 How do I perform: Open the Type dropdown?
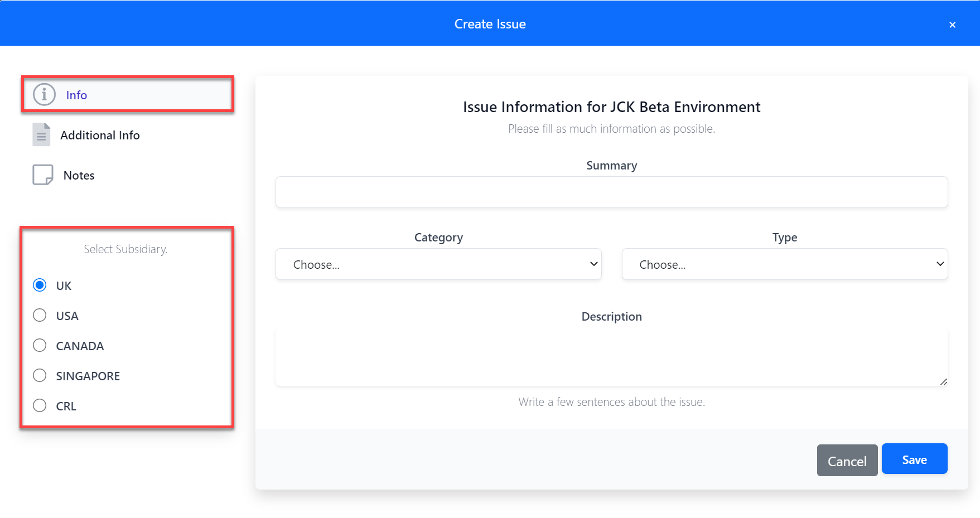(x=785, y=264)
